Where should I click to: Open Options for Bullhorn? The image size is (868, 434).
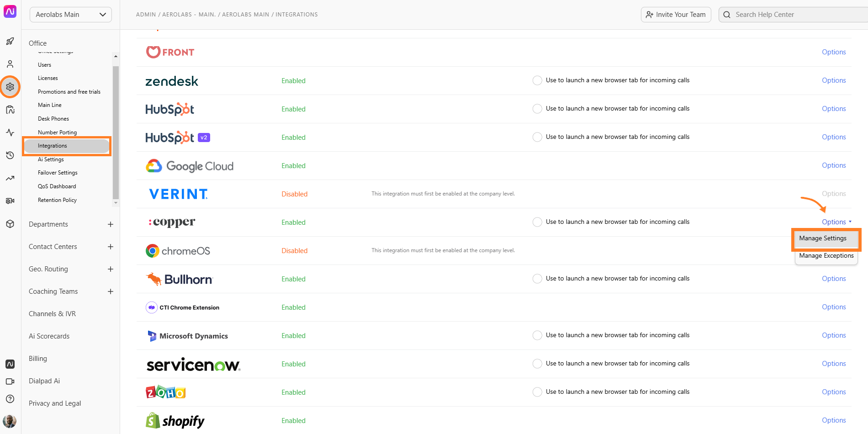[834, 279]
